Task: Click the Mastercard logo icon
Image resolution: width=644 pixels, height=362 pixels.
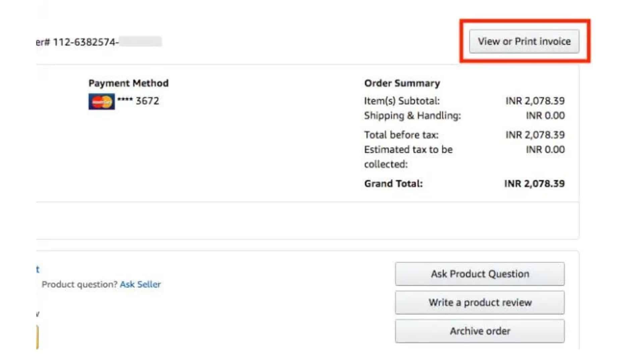Action: [102, 102]
